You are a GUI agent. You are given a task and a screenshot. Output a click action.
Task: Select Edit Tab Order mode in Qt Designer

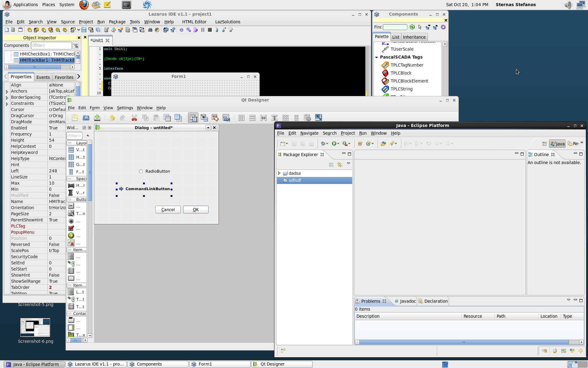click(x=226, y=118)
